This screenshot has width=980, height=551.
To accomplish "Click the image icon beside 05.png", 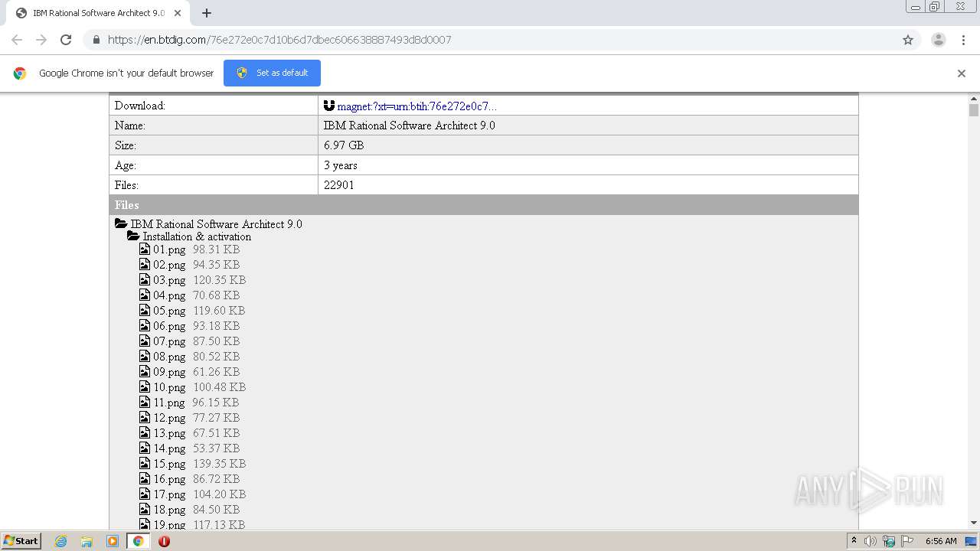I will click(145, 310).
